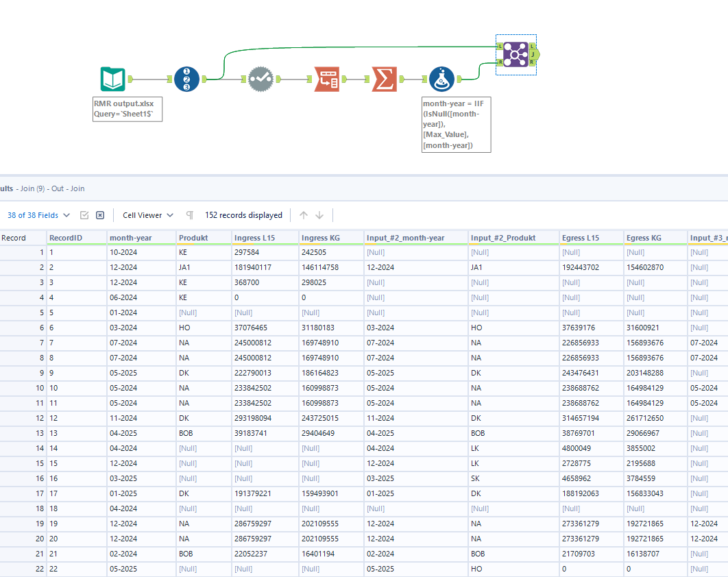Image resolution: width=728 pixels, height=577 pixels.
Task: Click the month-year IIF formula annotation box
Action: (x=456, y=125)
